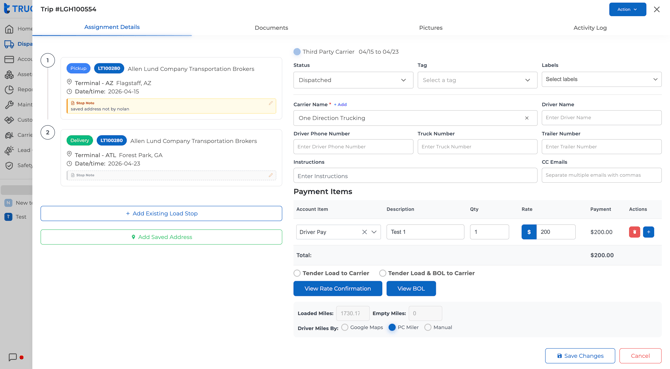This screenshot has width=670, height=369.
Task: Toggle the Third Party Carrier switch
Action: (297, 52)
